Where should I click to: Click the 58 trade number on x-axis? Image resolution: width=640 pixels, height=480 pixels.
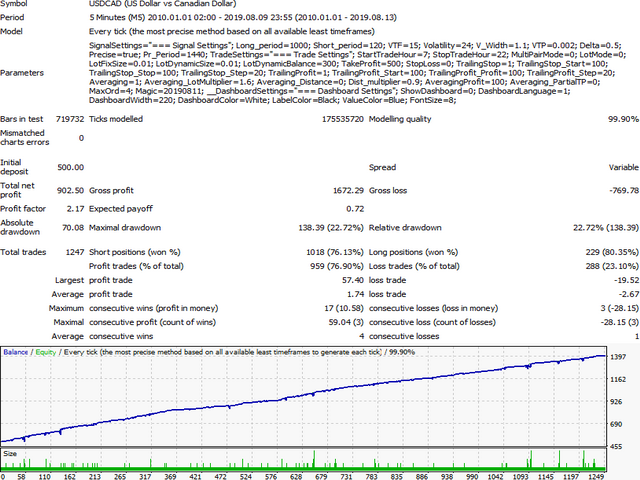tap(21, 476)
